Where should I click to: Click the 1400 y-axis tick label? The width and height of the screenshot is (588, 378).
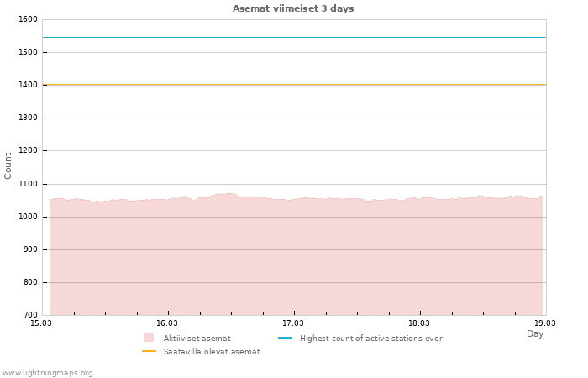(28, 85)
